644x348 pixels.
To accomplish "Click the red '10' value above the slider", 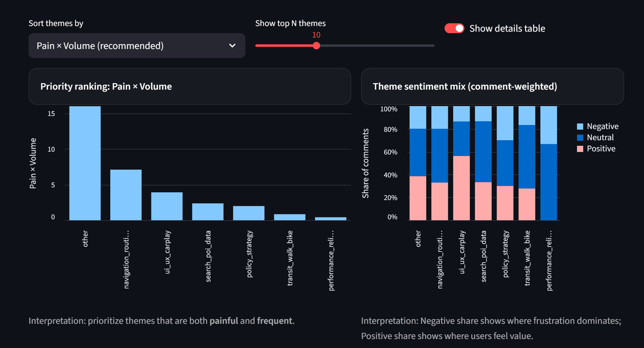I will coord(316,35).
